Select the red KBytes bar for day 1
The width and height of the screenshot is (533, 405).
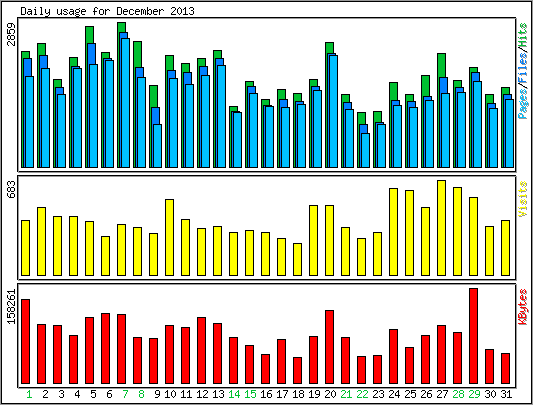click(x=25, y=341)
